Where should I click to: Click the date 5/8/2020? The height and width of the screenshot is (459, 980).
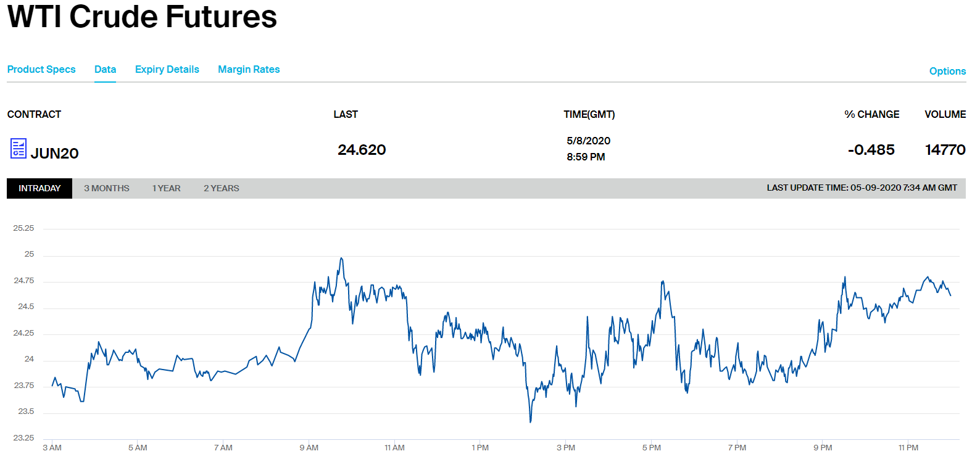coord(589,141)
